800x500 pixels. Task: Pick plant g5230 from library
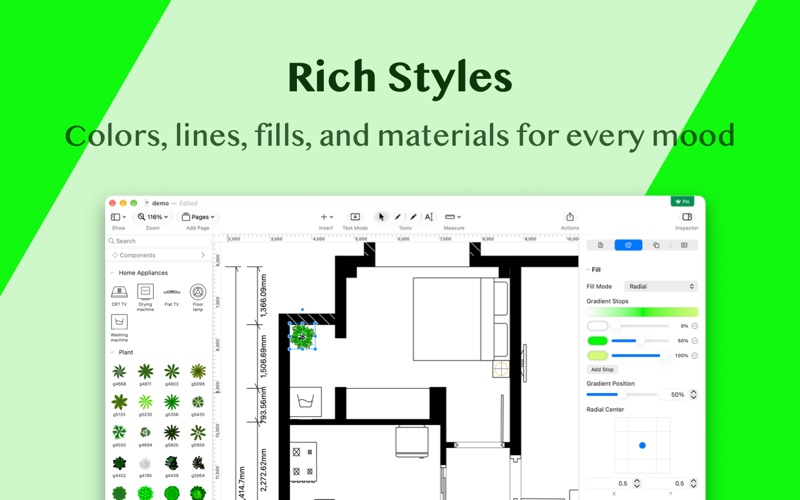(x=145, y=406)
